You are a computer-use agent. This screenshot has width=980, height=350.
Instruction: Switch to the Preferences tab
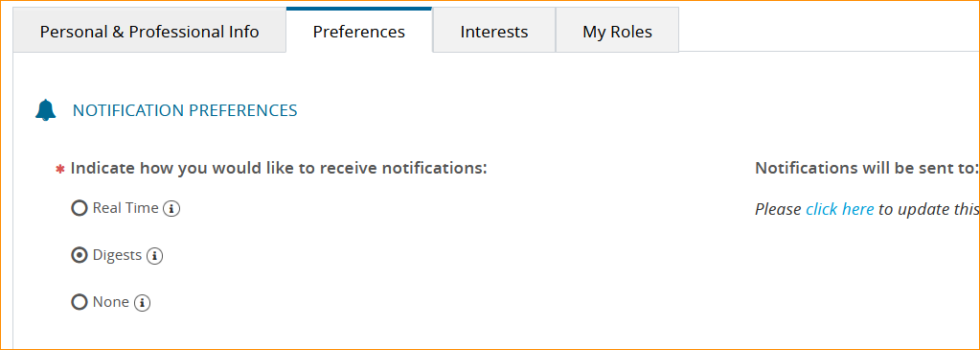tap(358, 31)
